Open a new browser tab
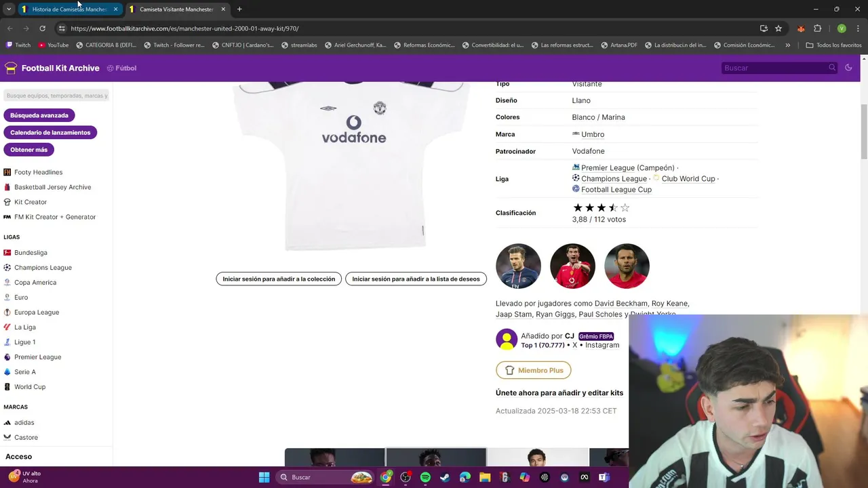 pos(239,9)
